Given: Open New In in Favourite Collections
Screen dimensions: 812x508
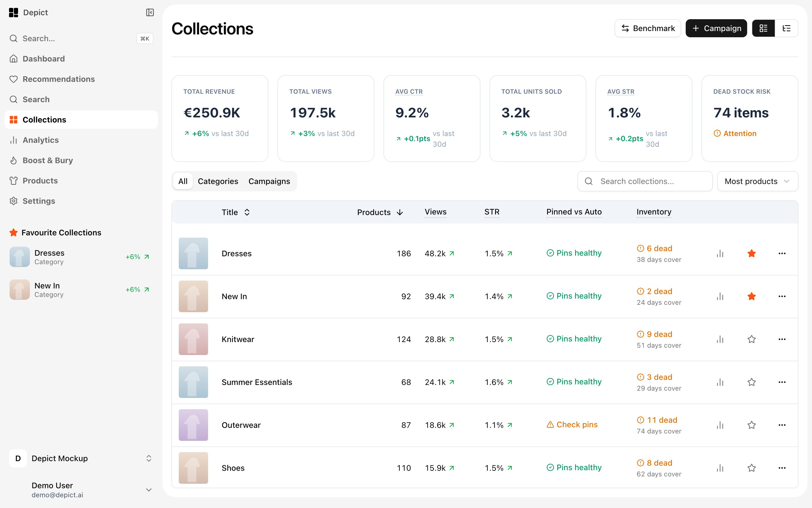Looking at the screenshot, I should tap(81, 290).
